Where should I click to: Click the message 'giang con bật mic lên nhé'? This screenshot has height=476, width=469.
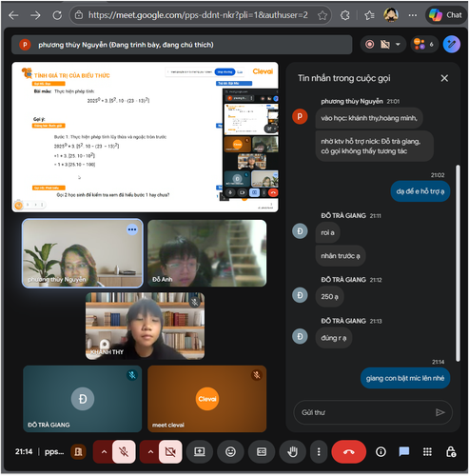[x=405, y=378]
